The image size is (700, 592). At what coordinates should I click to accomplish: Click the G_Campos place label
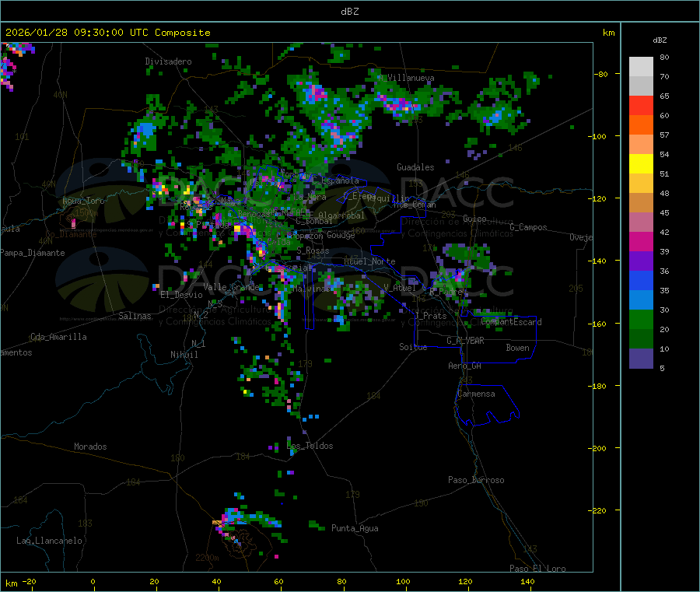click(x=529, y=227)
